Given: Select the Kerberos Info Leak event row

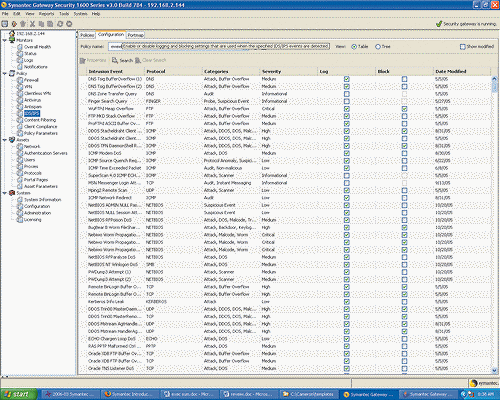Looking at the screenshot, I should (285, 302).
